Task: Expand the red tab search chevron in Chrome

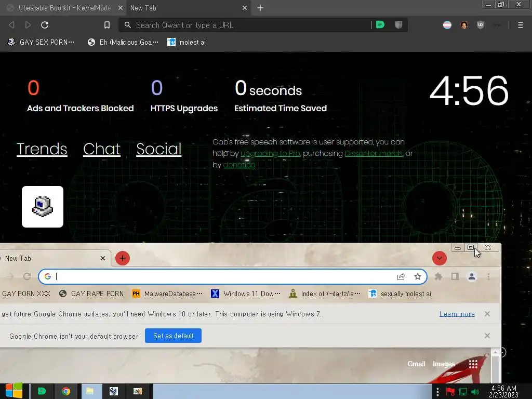Action: pos(440,258)
